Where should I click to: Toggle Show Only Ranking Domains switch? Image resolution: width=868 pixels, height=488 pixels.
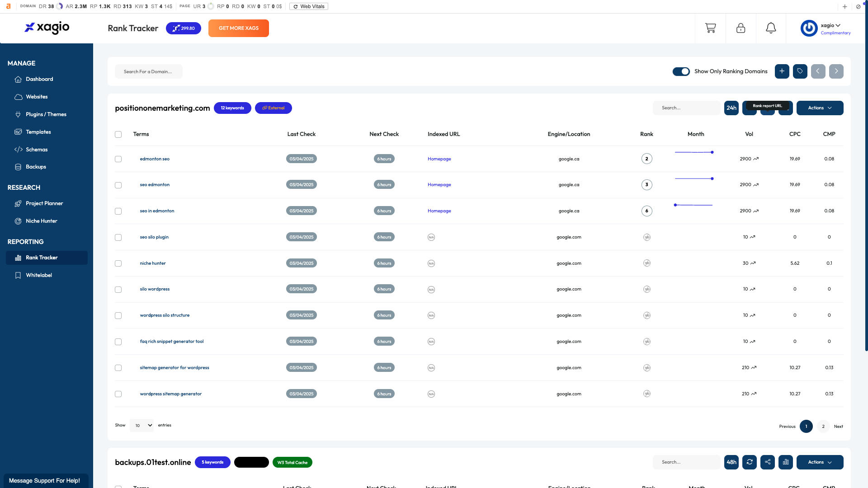pos(681,71)
